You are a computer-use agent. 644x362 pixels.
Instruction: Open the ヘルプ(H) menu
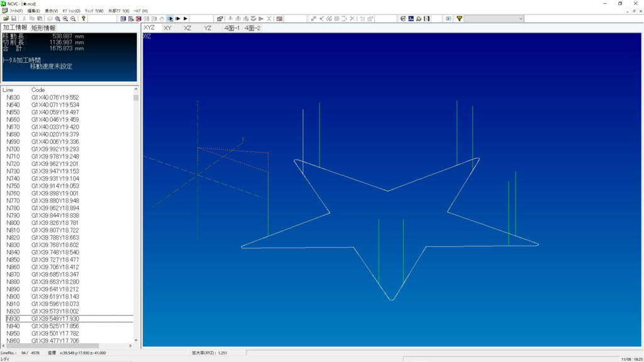coord(141,11)
